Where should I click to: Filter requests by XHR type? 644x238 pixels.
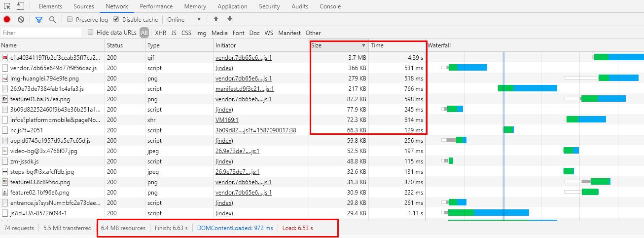click(160, 33)
